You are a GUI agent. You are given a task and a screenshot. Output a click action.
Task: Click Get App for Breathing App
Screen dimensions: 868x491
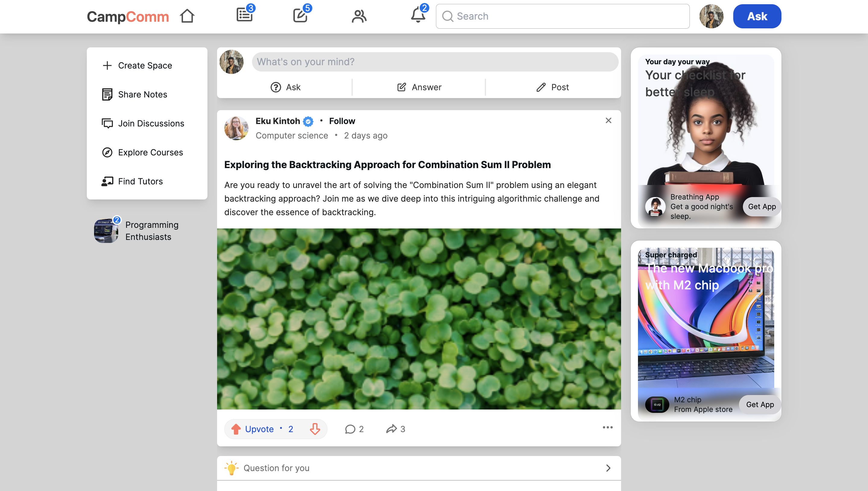pyautogui.click(x=762, y=206)
